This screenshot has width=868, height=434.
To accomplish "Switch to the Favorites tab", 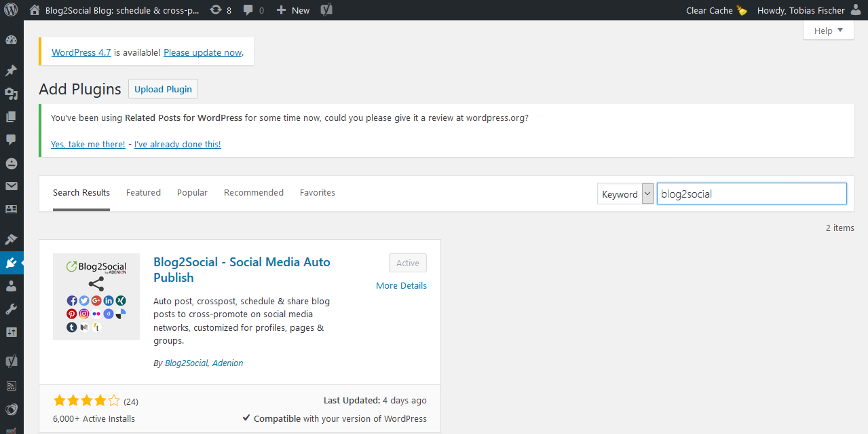I will tap(318, 193).
